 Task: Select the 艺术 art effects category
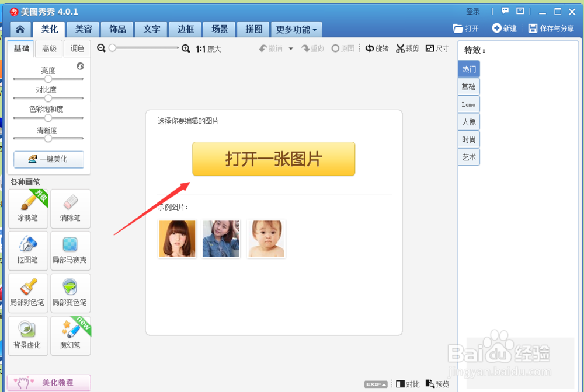point(468,157)
